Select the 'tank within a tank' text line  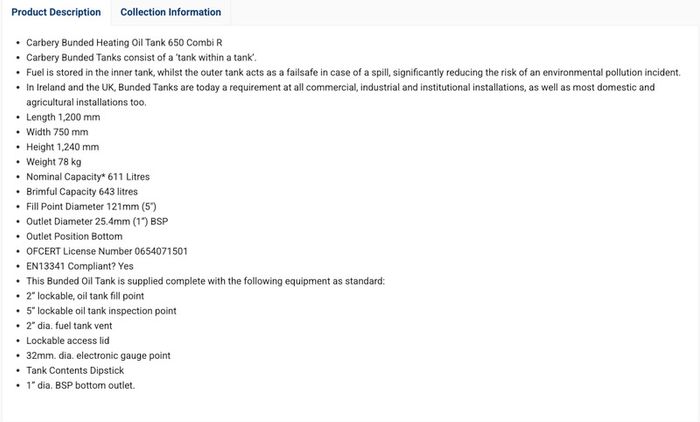(141, 58)
